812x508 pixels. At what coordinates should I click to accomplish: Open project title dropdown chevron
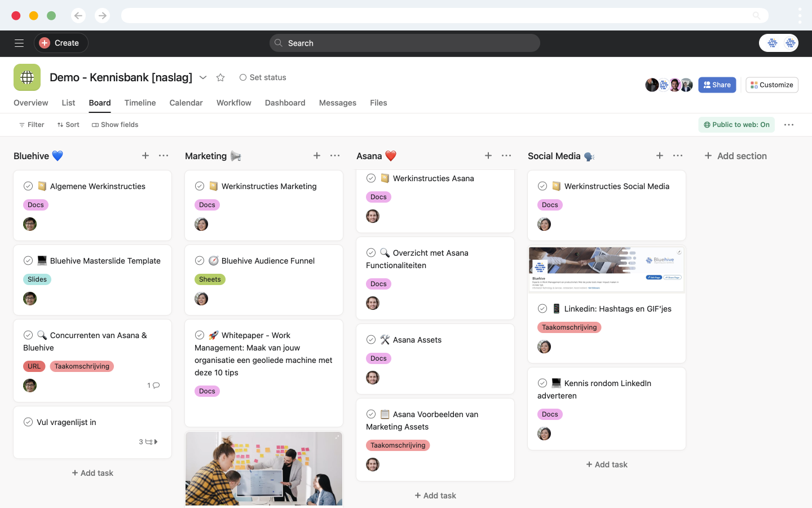pos(203,77)
